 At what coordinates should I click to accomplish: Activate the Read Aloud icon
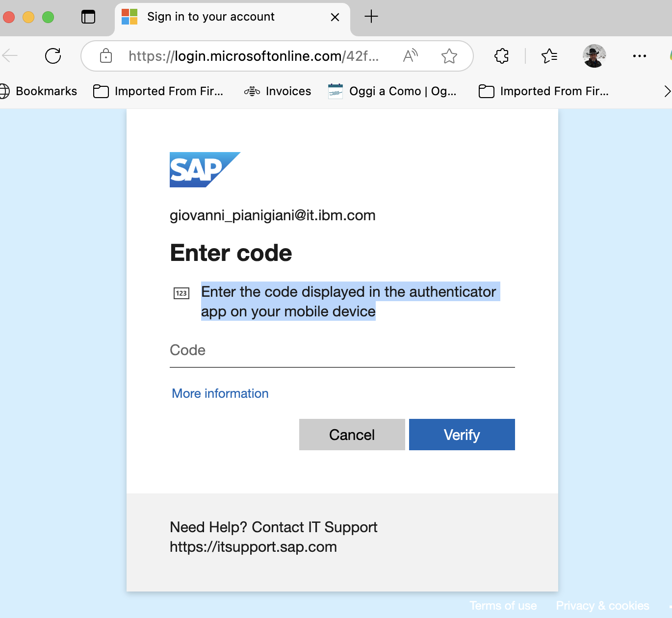click(x=411, y=56)
